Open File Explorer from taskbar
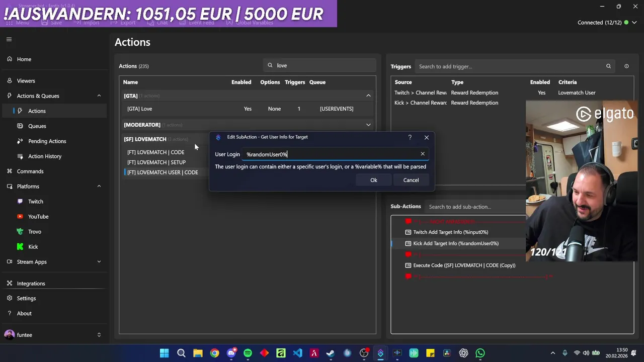 (x=198, y=353)
